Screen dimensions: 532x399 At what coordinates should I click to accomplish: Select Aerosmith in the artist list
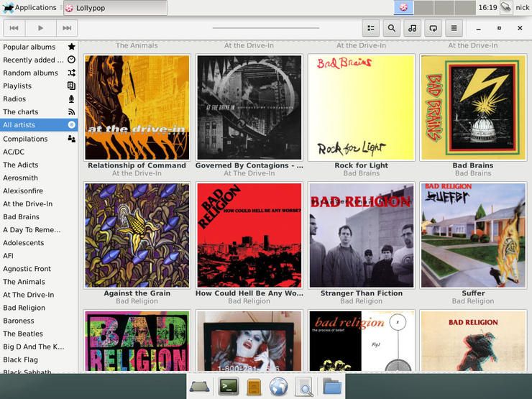pyautogui.click(x=39, y=178)
